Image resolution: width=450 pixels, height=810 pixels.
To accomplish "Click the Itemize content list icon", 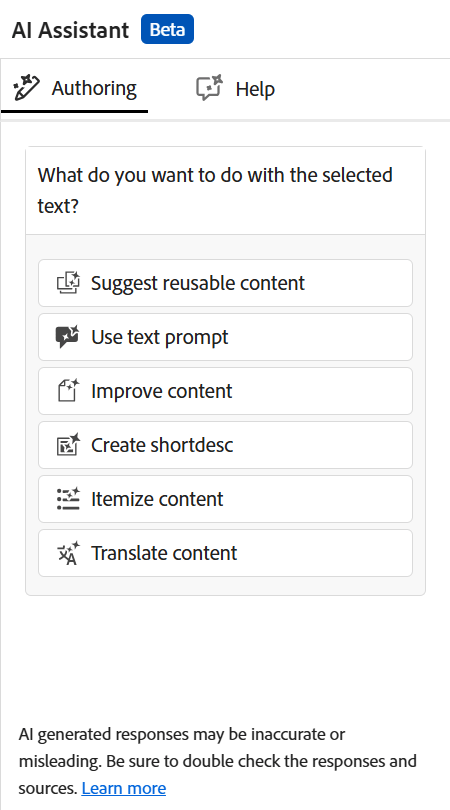I will [68, 499].
